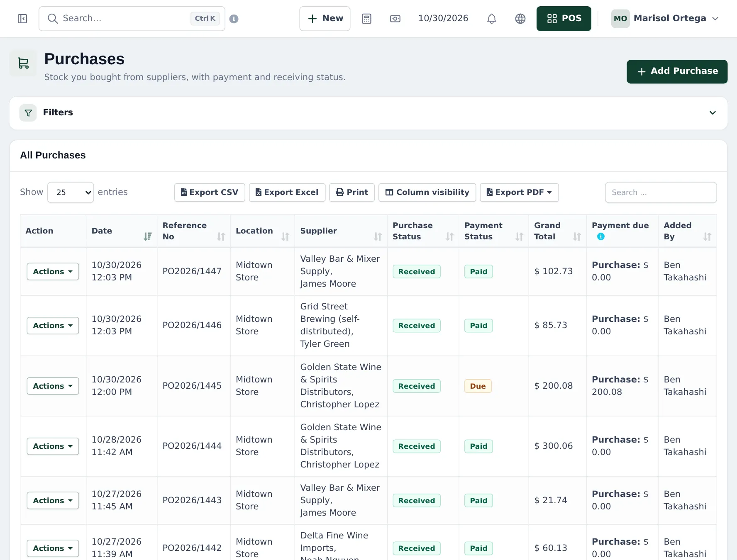The width and height of the screenshot is (737, 560).
Task: Open Actions menu for PO2026/1445
Action: click(x=53, y=386)
